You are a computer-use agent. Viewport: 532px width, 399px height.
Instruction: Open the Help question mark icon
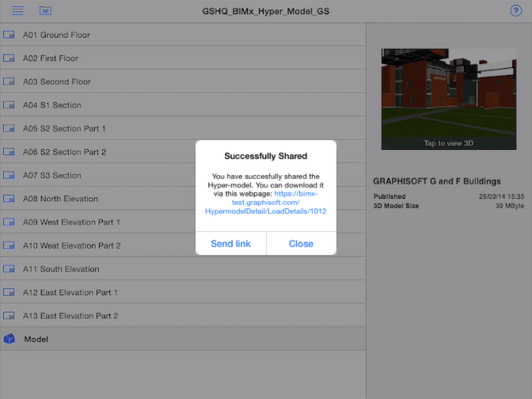pyautogui.click(x=515, y=10)
